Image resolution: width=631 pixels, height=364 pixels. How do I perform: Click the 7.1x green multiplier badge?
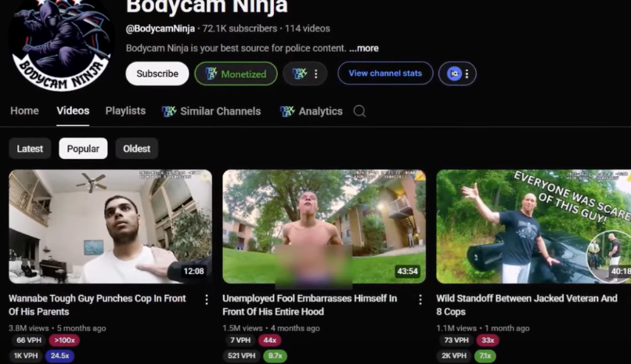[x=485, y=356]
